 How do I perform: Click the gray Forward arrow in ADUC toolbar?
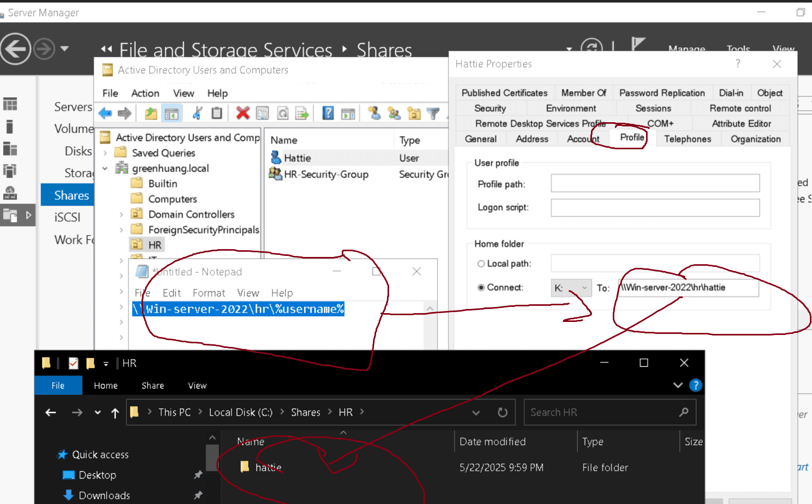[x=125, y=113]
